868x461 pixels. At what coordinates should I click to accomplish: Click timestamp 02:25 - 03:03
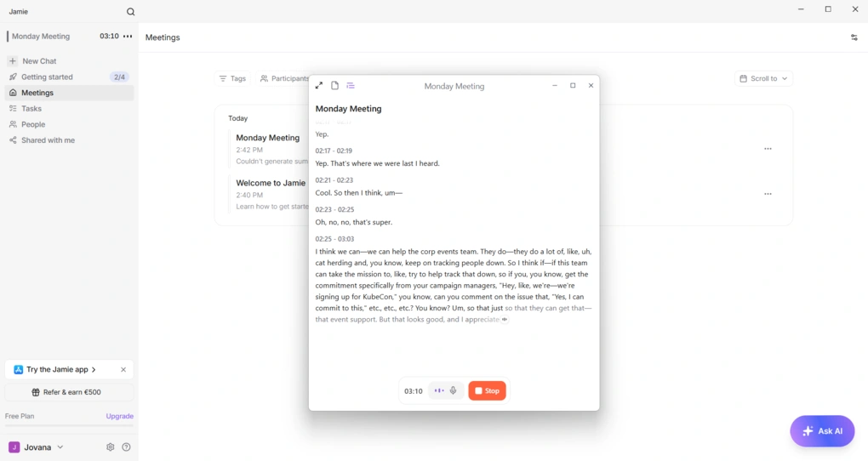click(334, 239)
